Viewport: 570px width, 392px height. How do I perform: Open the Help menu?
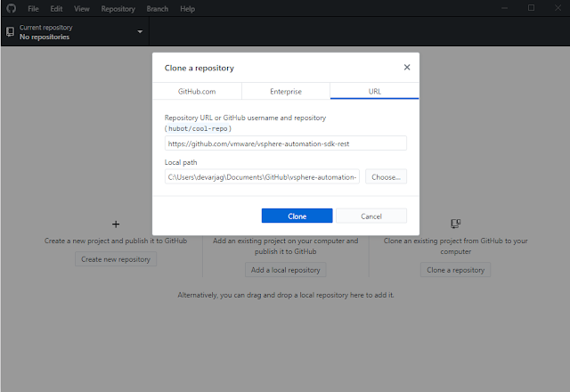(188, 9)
